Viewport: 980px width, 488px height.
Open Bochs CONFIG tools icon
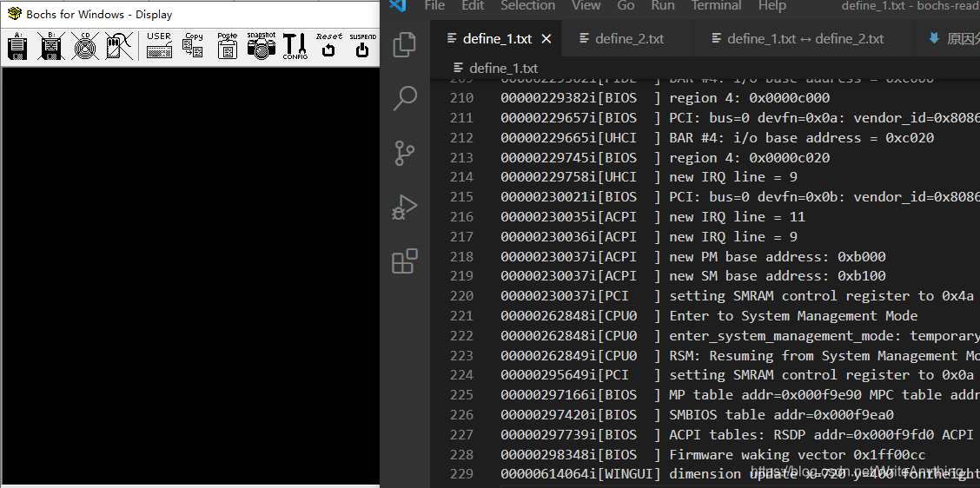click(x=295, y=46)
